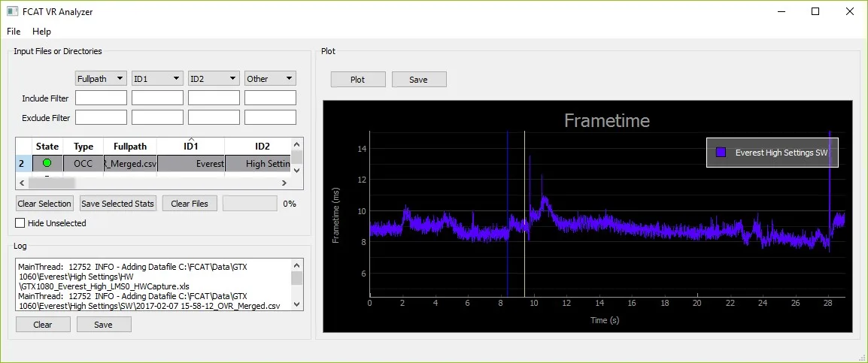Open the Other dropdown
The image size is (868, 363).
pyautogui.click(x=270, y=79)
